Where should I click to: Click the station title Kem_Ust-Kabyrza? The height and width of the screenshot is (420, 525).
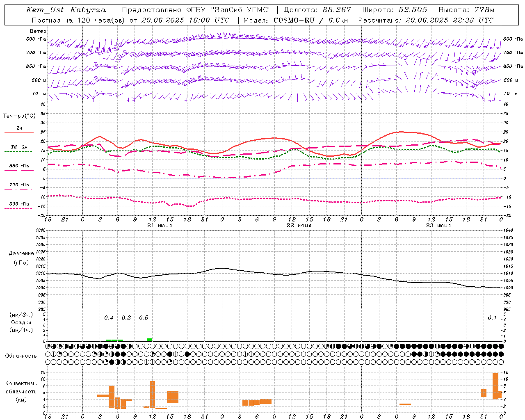click(x=66, y=10)
